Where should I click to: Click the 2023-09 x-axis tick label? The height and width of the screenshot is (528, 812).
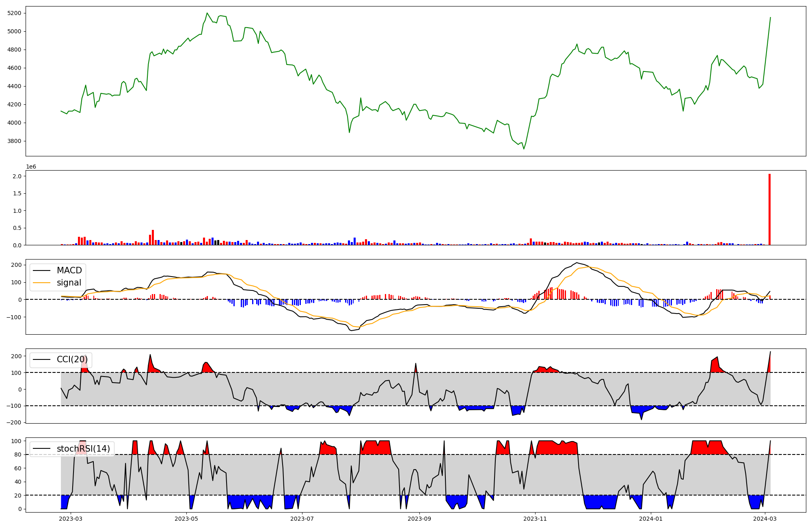coord(419,519)
